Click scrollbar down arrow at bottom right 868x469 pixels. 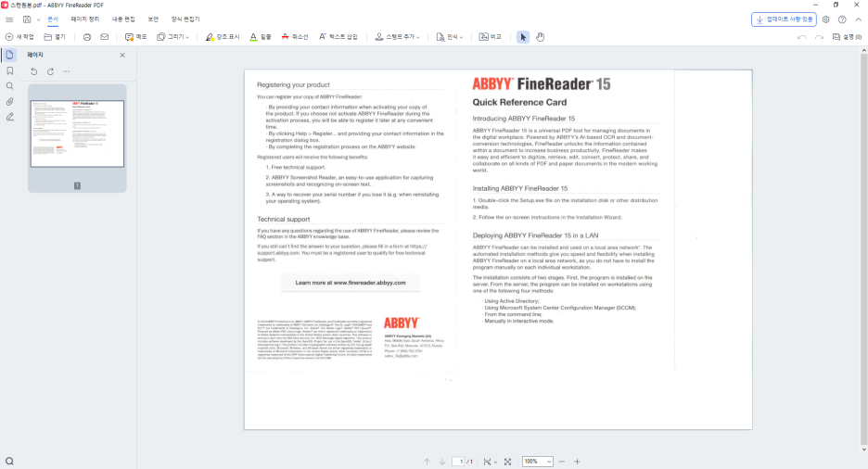point(863,450)
